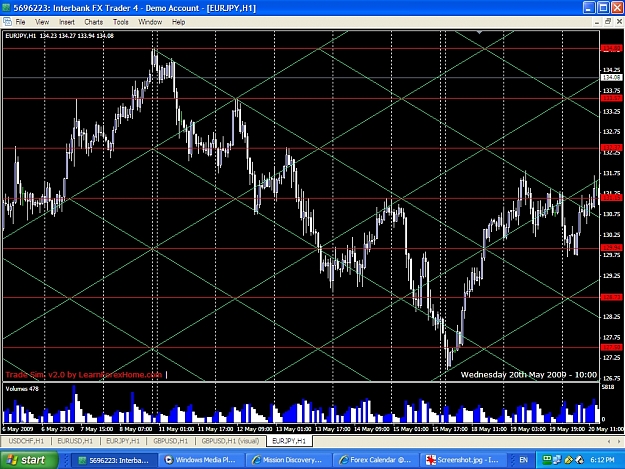Viewport: 625px width, 469px height.
Task: Click the 12 May 09:00 time label
Action: [254, 429]
